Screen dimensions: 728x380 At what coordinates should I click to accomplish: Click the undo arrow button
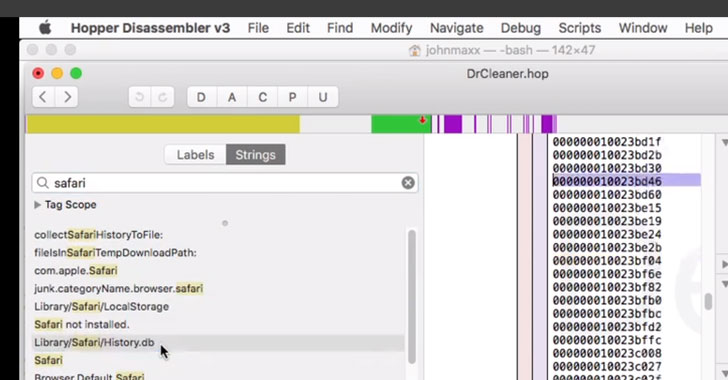click(139, 97)
